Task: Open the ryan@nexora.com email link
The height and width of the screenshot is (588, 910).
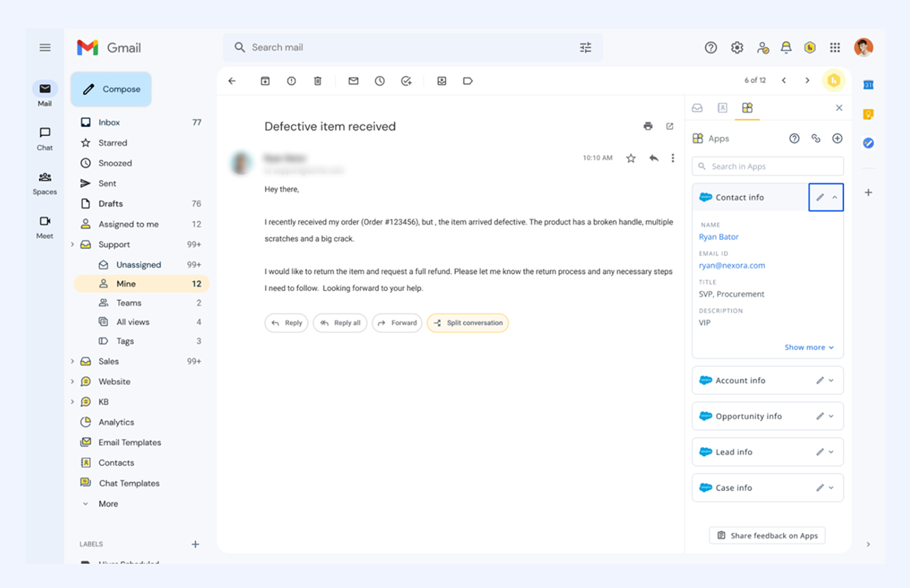Action: point(732,265)
